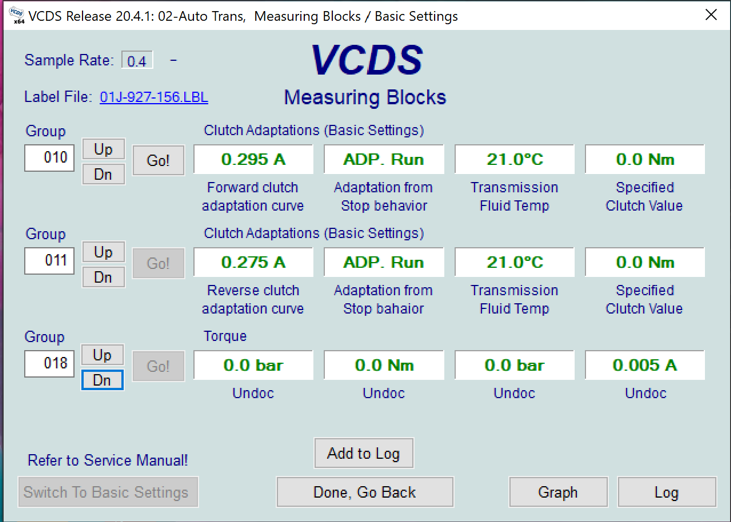Click Forward clutch adaptation curve label
731x522 pixels.
[x=253, y=197]
